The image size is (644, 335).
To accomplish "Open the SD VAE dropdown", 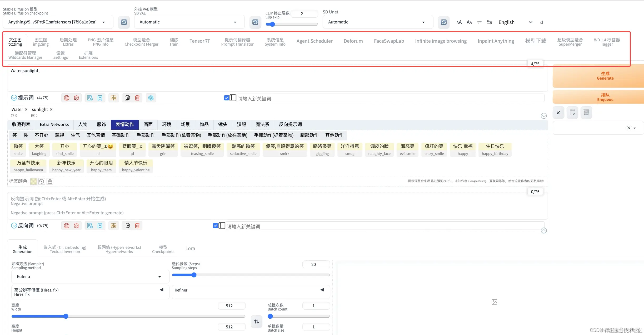I will pos(189,22).
